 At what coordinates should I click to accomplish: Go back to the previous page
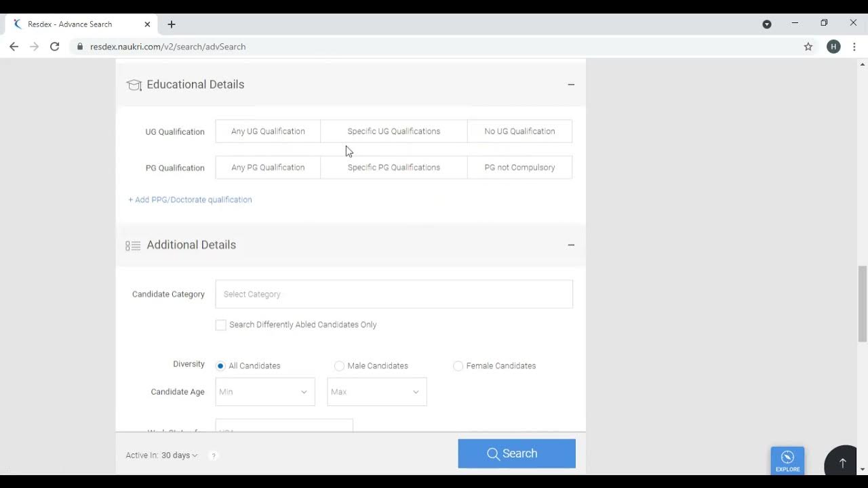pyautogui.click(x=14, y=47)
